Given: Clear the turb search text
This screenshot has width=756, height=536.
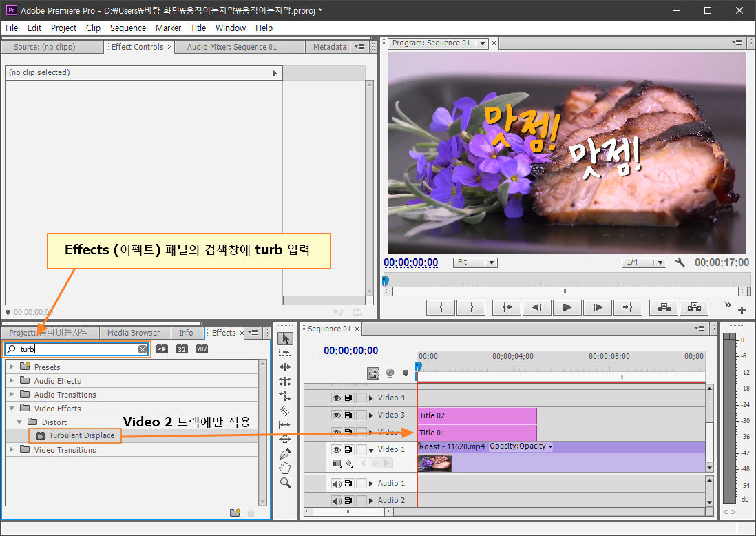Looking at the screenshot, I should pos(143,349).
